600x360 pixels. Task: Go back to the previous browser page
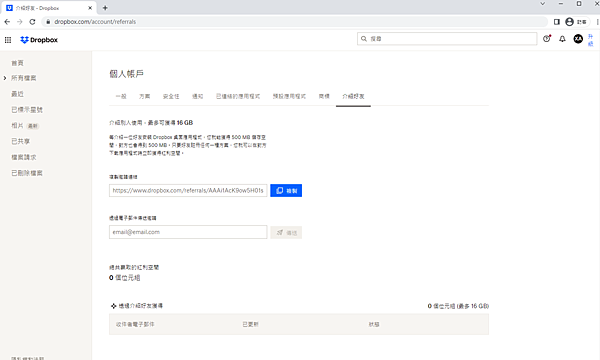[x=7, y=22]
